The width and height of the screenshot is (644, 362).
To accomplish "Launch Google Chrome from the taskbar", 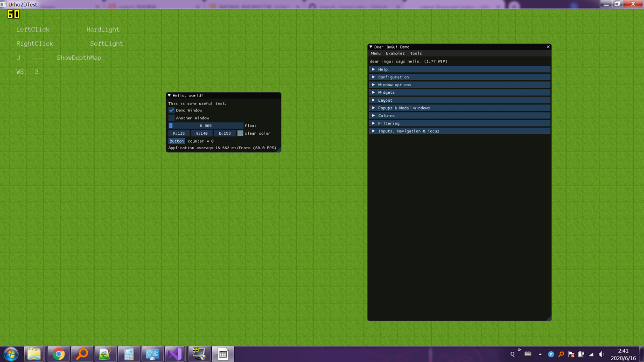I will [x=58, y=354].
